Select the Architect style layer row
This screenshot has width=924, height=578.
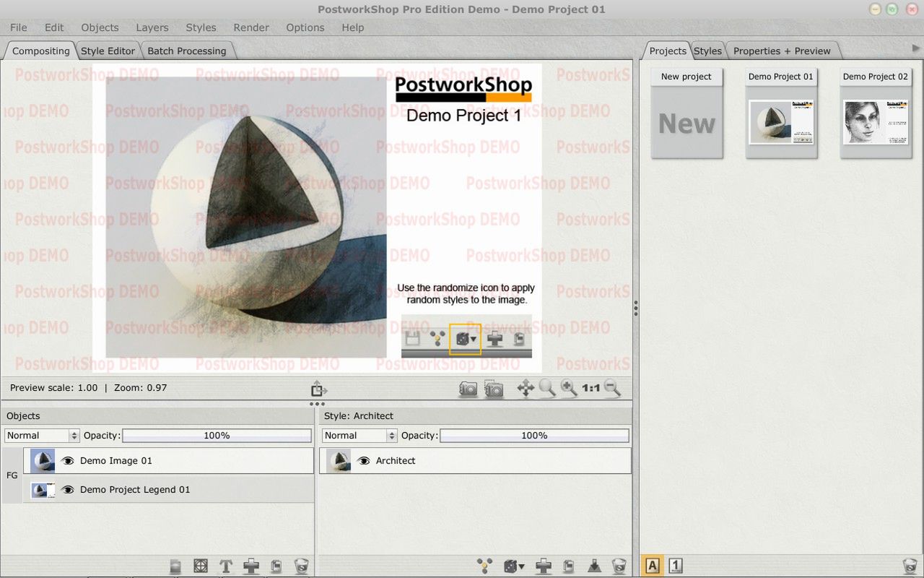(475, 461)
